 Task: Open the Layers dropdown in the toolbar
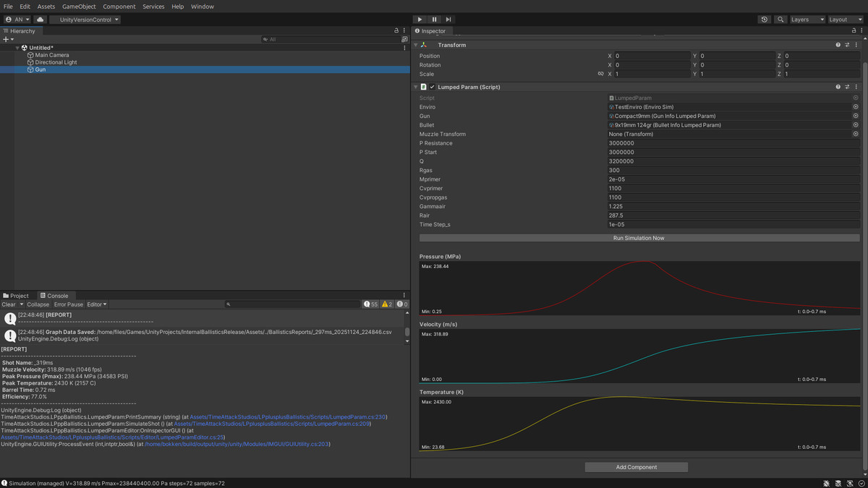click(x=807, y=20)
